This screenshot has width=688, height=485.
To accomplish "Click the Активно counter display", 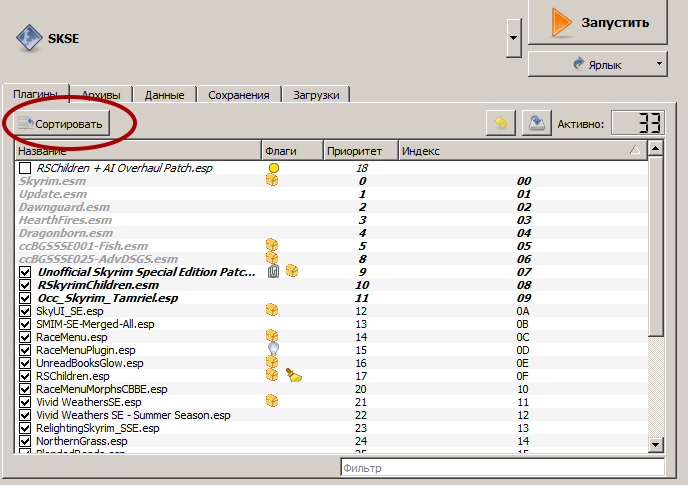I will point(638,123).
